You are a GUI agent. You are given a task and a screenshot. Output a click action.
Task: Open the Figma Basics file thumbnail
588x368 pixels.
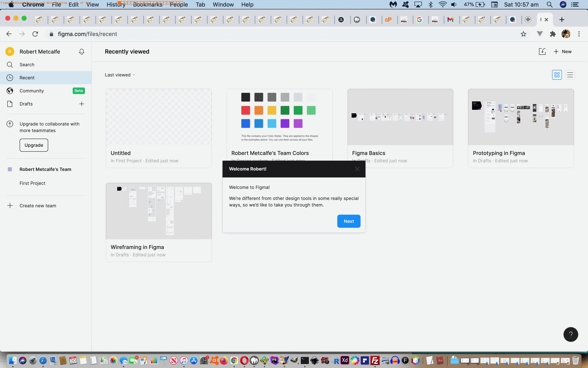pyautogui.click(x=400, y=117)
